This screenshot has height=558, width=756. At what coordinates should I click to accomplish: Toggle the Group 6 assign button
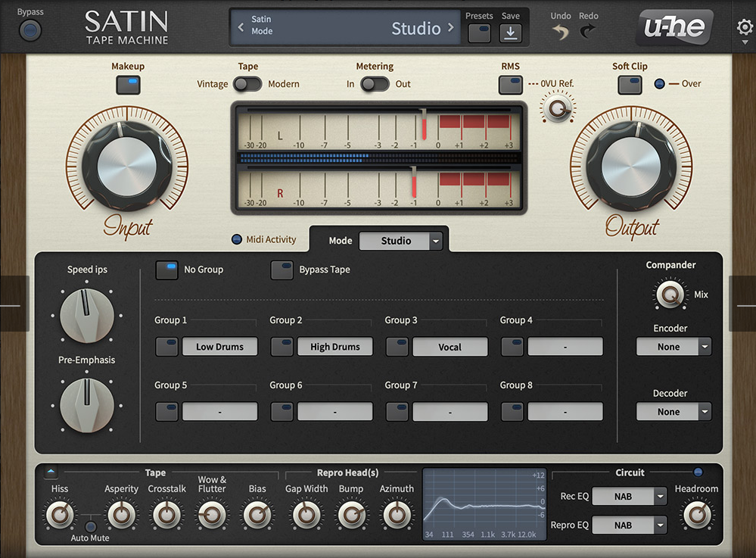tap(282, 412)
